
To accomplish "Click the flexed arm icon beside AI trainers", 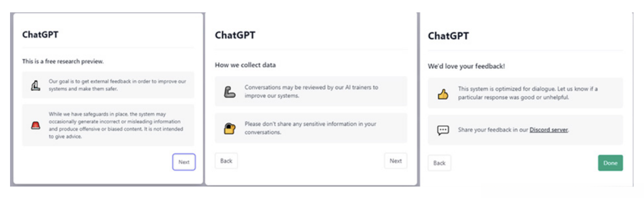I will 229,91.
